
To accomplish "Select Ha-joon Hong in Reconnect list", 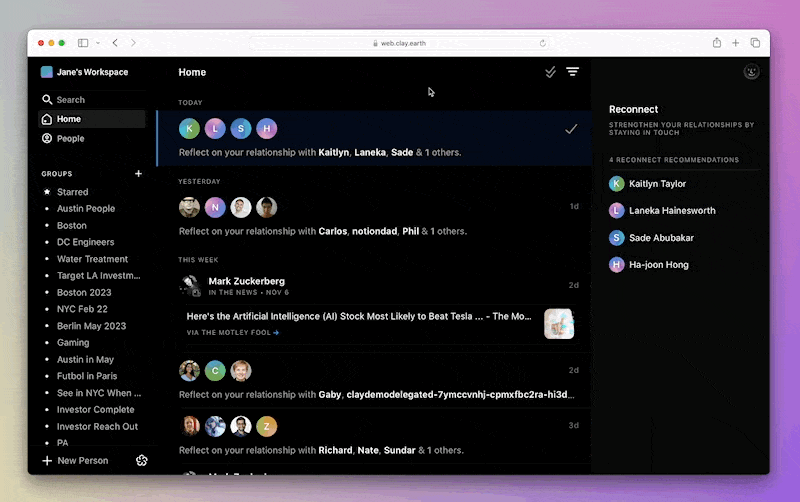I will point(649,265).
